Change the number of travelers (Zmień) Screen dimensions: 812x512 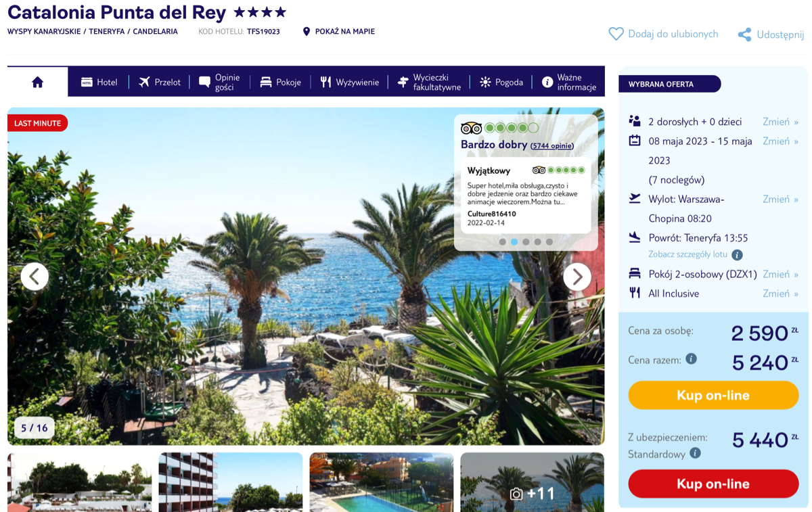click(780, 122)
